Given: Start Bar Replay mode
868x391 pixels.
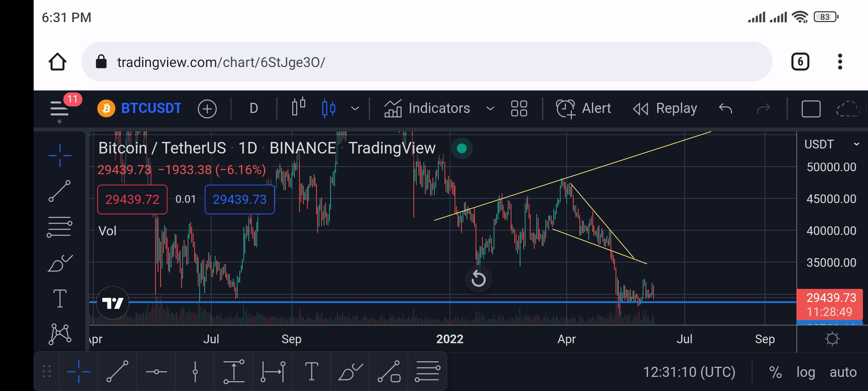Looking at the screenshot, I should (x=665, y=108).
